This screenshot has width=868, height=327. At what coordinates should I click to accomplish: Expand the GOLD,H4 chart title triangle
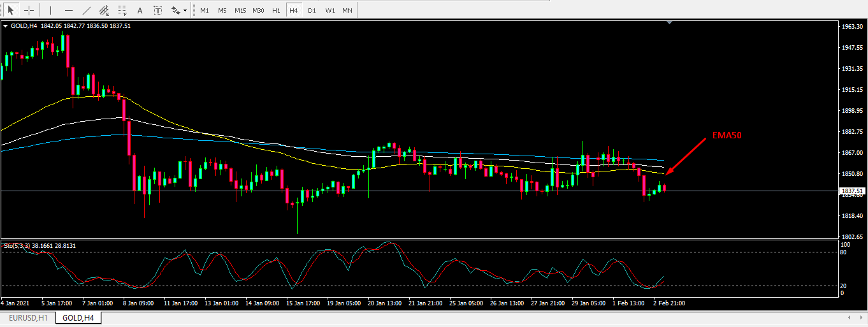6,26
